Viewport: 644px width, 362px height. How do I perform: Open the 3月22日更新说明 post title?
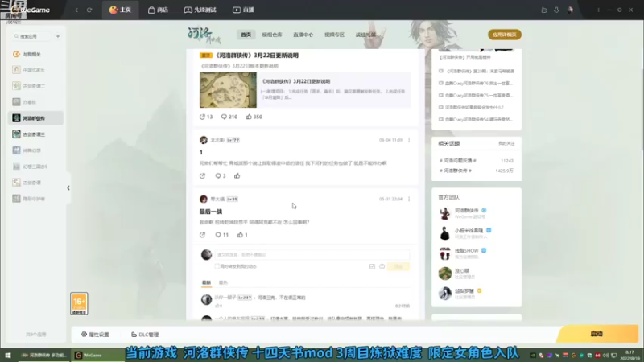pyautogui.click(x=257, y=56)
